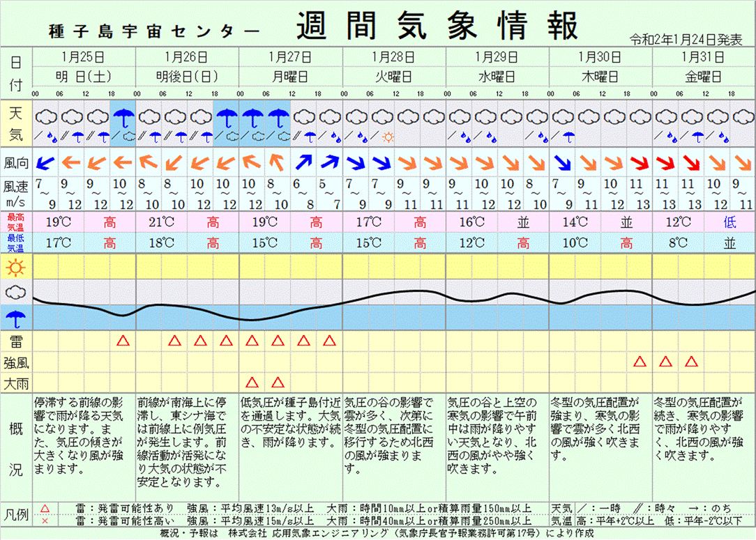This screenshot has height=540, width=756.
Task: Click the blue wind arrow at start of January 25
Action: click(x=45, y=163)
